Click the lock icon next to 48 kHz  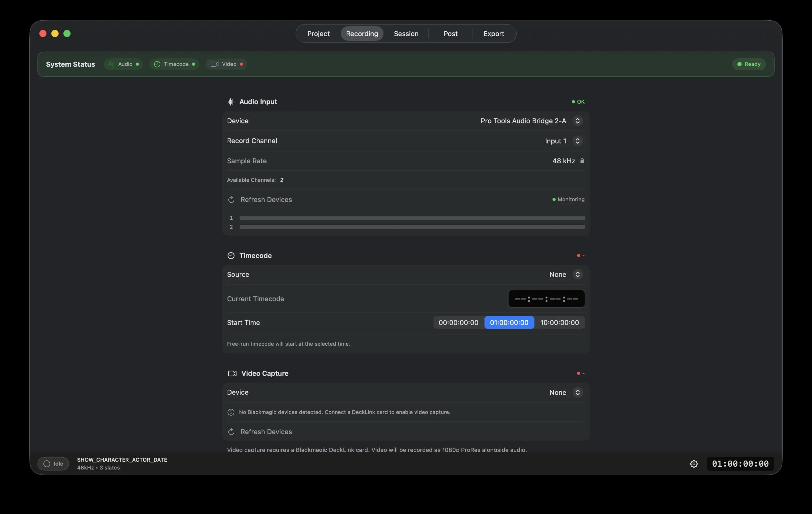click(x=582, y=161)
